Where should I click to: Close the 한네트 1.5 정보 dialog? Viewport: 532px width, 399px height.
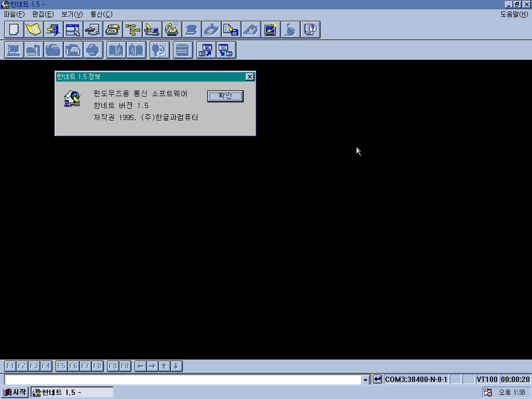click(x=250, y=77)
